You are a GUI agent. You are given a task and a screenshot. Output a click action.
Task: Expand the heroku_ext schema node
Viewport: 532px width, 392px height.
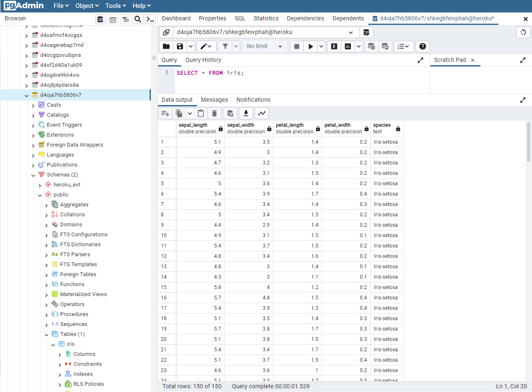40,185
